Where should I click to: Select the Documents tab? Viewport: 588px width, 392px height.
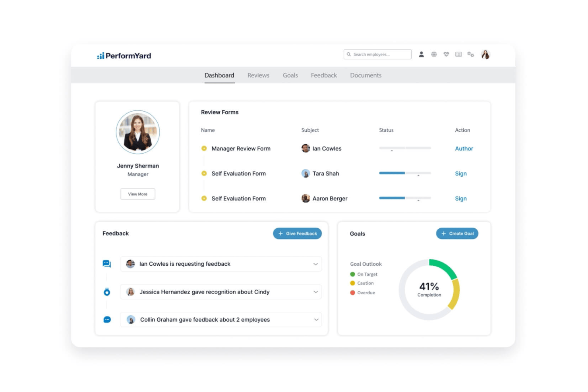tap(366, 75)
